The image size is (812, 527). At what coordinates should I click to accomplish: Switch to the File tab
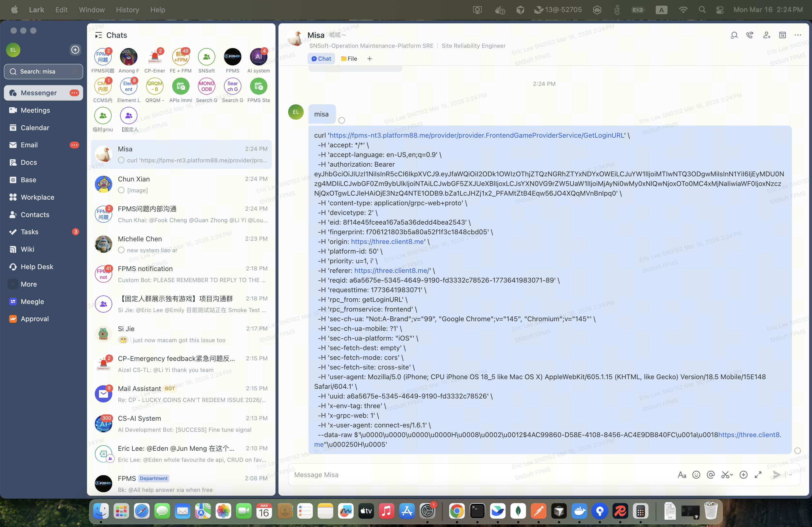[x=349, y=59]
